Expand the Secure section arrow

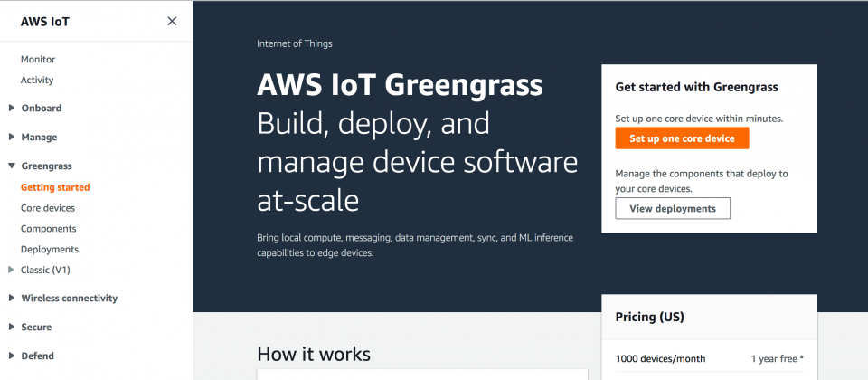click(x=12, y=327)
